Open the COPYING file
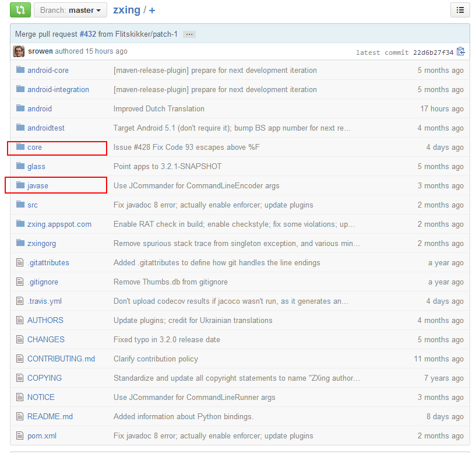 coord(44,378)
